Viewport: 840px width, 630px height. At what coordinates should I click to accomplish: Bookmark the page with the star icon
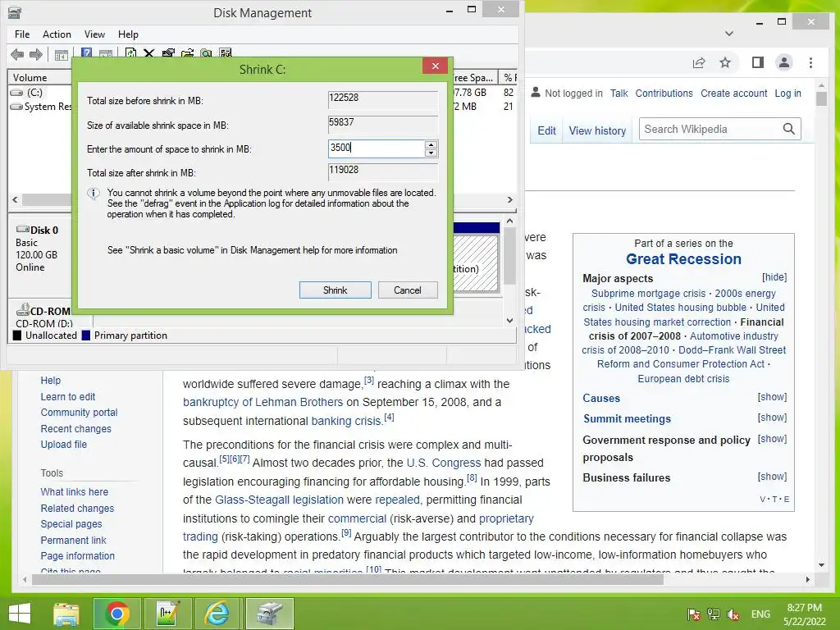[725, 62]
